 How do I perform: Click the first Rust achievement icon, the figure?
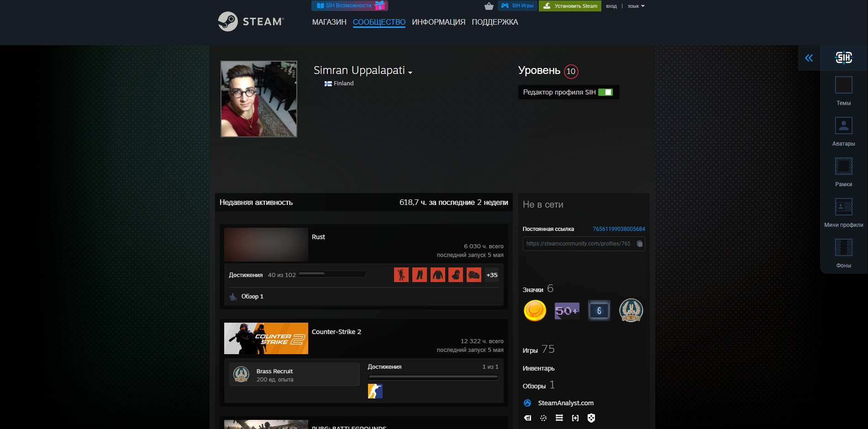(401, 275)
